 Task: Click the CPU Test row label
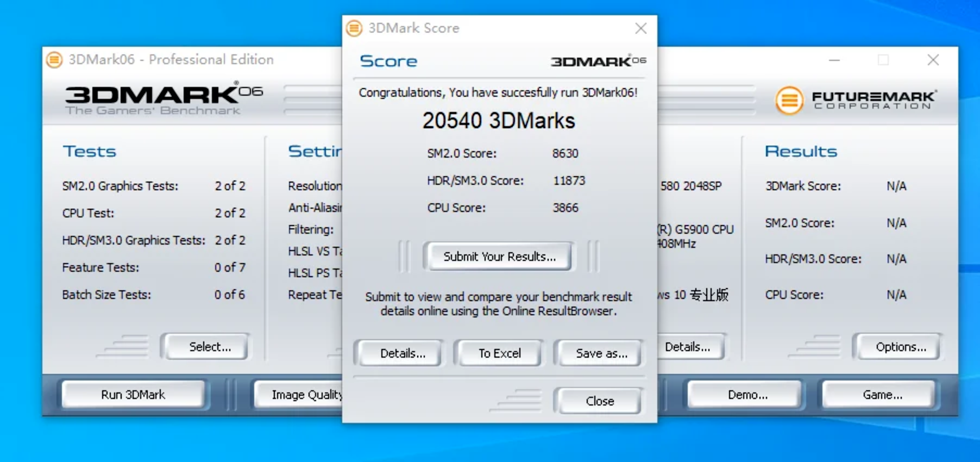(x=88, y=213)
